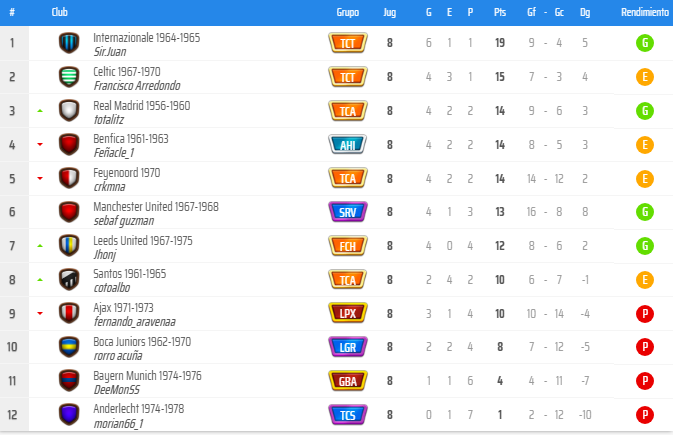Sort by the Rendimiento column header
Image resolution: width=673 pixels, height=435 pixels.
click(645, 12)
